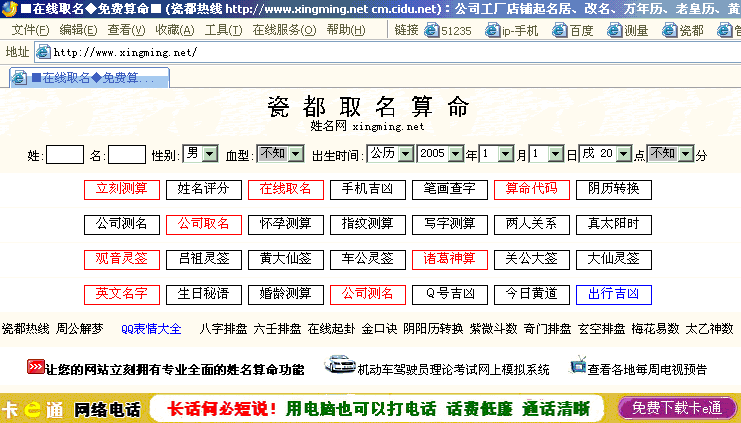This screenshot has width=741, height=423.
Task: Open the 帮助(H) menu
Action: pyautogui.click(x=346, y=30)
